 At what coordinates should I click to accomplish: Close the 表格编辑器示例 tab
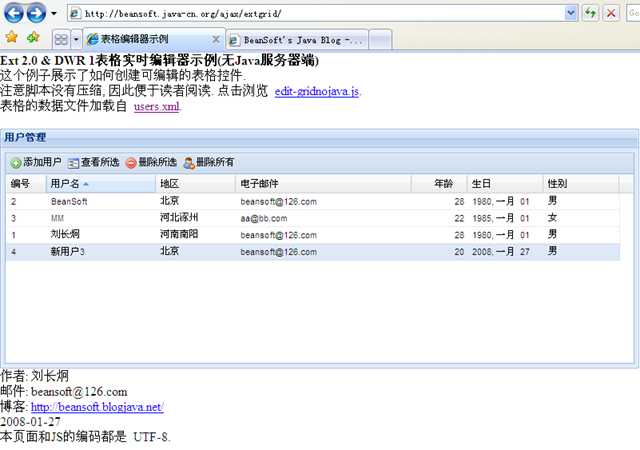point(216,39)
